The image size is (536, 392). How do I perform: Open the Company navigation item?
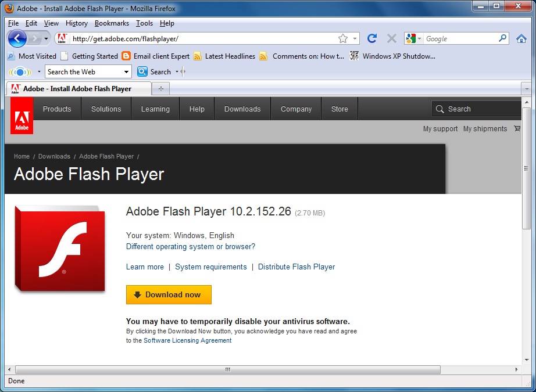click(296, 109)
